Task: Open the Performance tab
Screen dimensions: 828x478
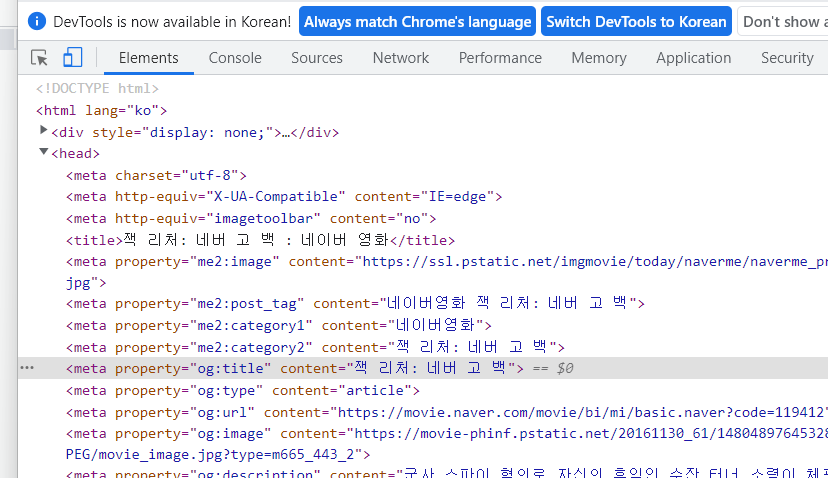Action: [500, 58]
